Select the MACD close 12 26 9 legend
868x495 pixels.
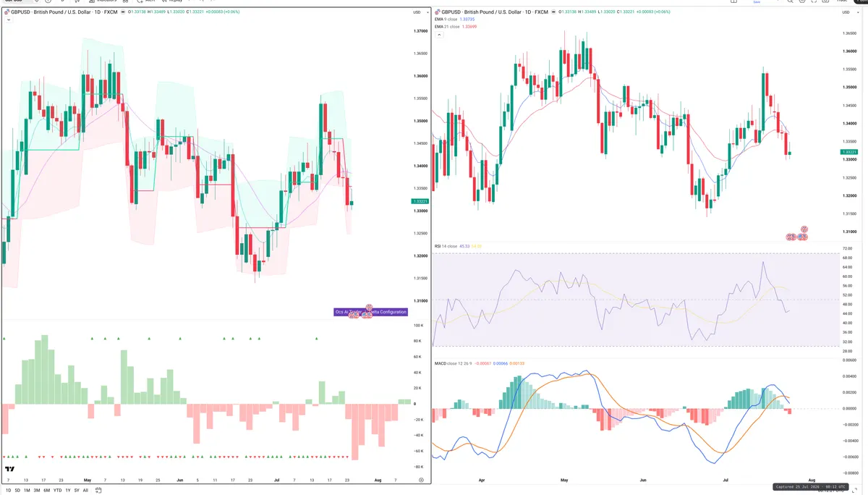[479, 363]
